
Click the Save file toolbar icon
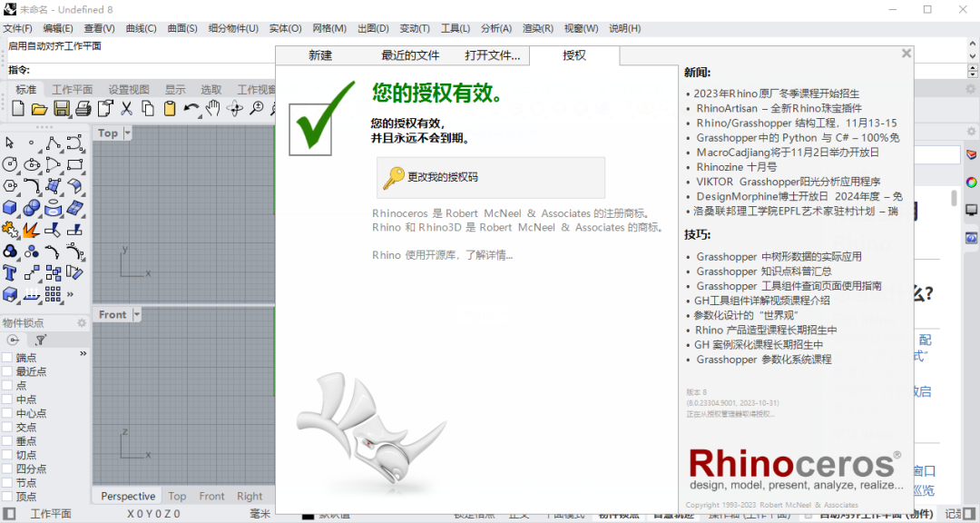[61, 109]
